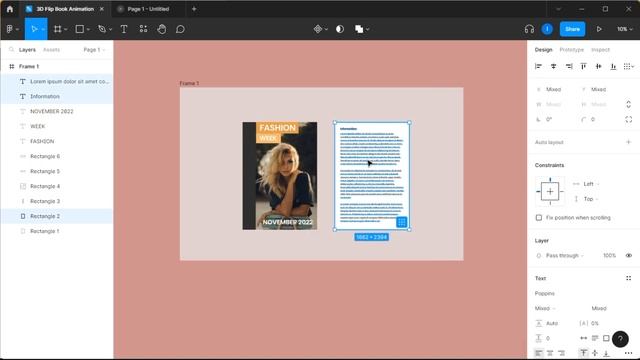Switch to the Inspect tab
Viewport: 640px width, 360px height.
[600, 49]
